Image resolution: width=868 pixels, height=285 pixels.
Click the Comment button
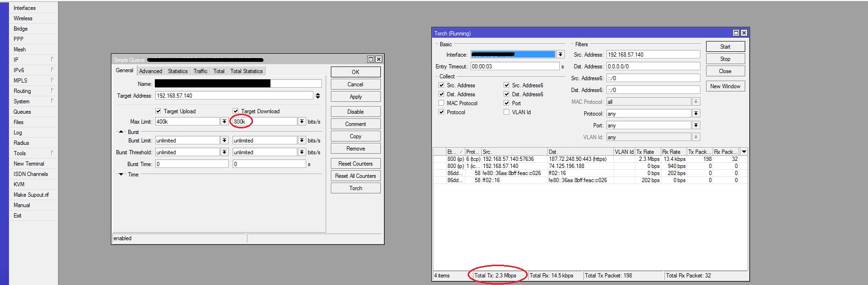pos(355,124)
